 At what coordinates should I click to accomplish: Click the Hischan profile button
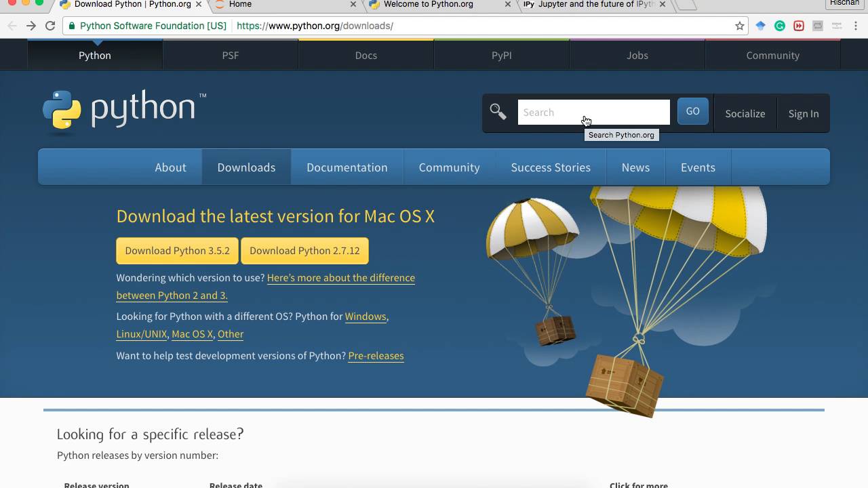click(x=844, y=3)
